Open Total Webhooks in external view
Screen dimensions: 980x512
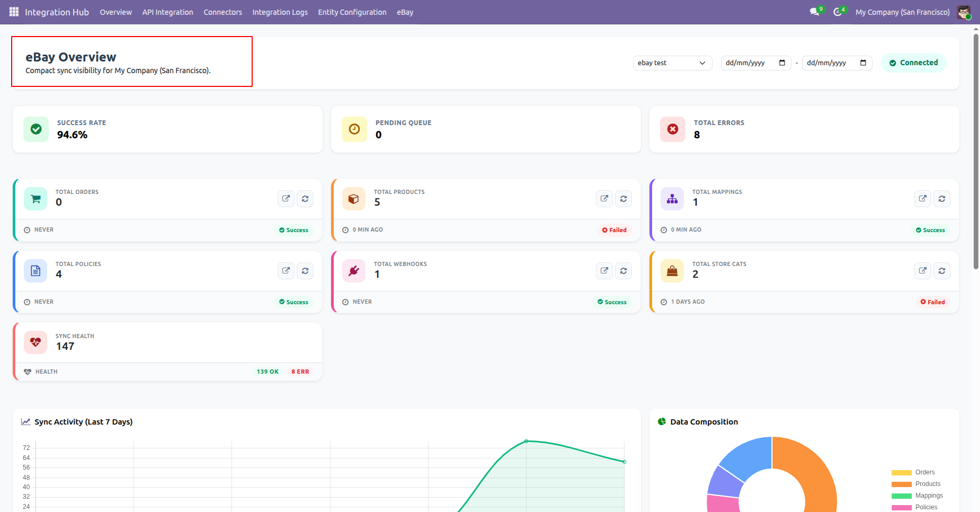click(x=604, y=271)
